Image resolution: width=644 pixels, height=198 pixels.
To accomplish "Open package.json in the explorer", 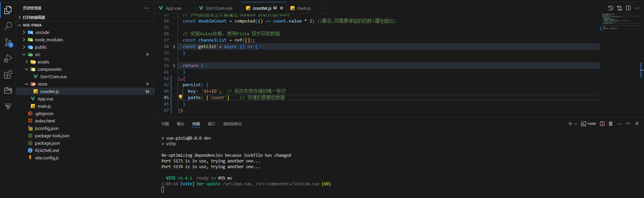I will coord(85,143).
